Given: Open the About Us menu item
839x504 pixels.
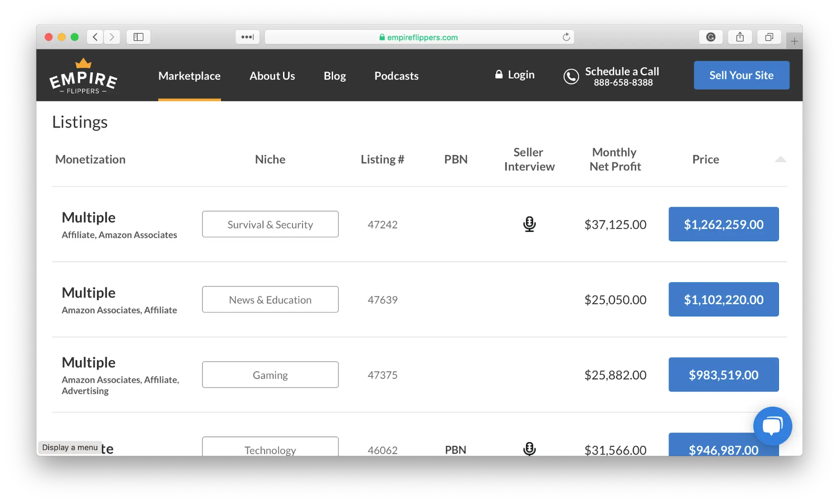Looking at the screenshot, I should click(272, 76).
